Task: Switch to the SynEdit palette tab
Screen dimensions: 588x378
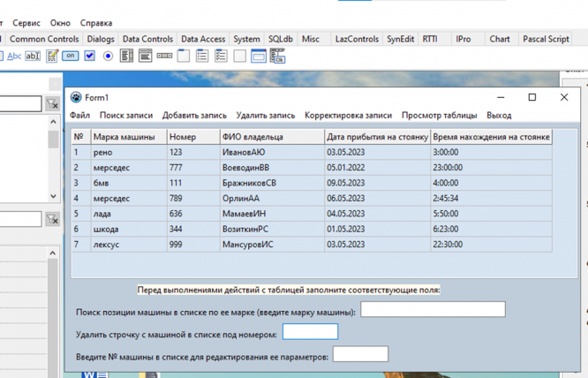Action: 400,39
